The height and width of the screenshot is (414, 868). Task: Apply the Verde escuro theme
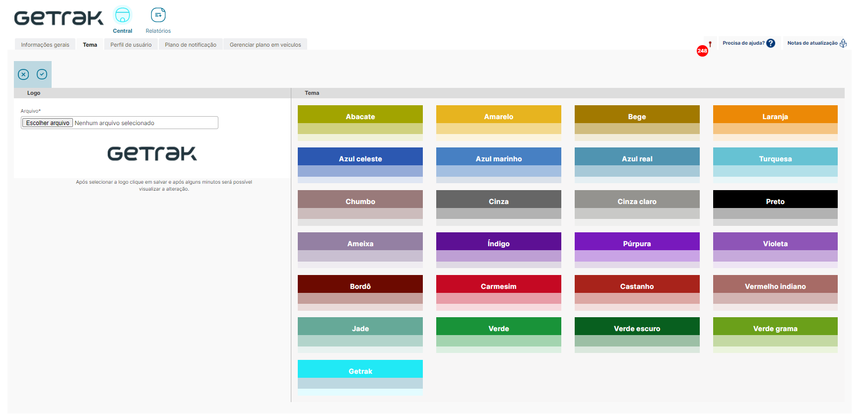(637, 335)
